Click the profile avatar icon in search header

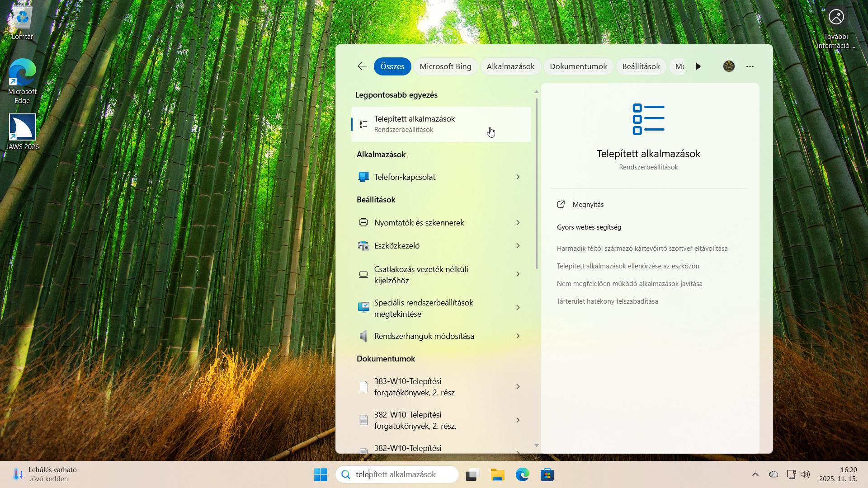(729, 66)
